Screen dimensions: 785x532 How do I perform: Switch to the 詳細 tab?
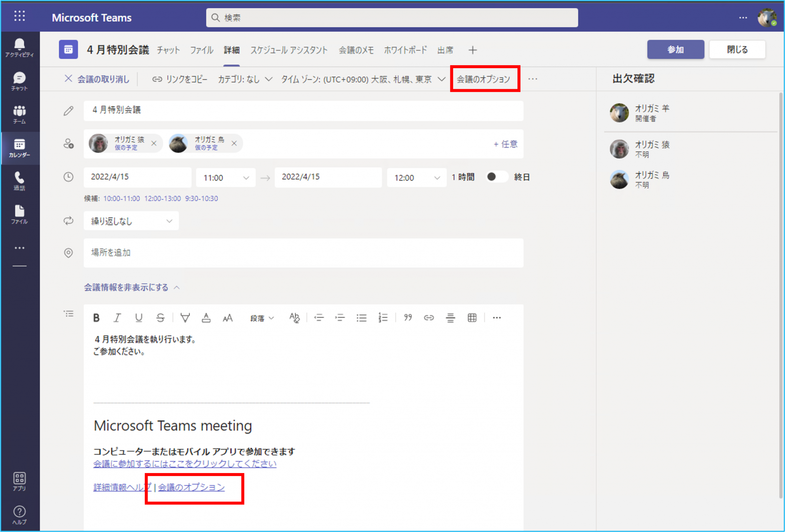tap(232, 50)
